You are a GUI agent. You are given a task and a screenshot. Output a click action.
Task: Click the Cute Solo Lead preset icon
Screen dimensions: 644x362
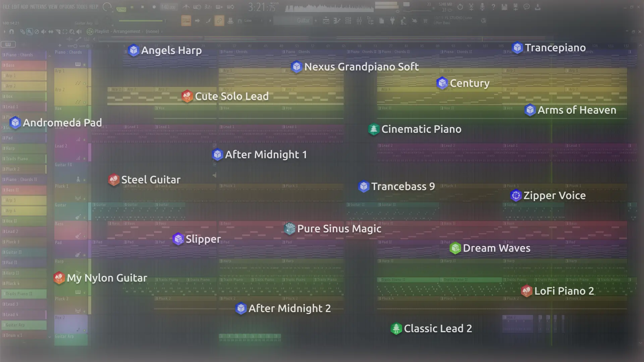point(187,96)
